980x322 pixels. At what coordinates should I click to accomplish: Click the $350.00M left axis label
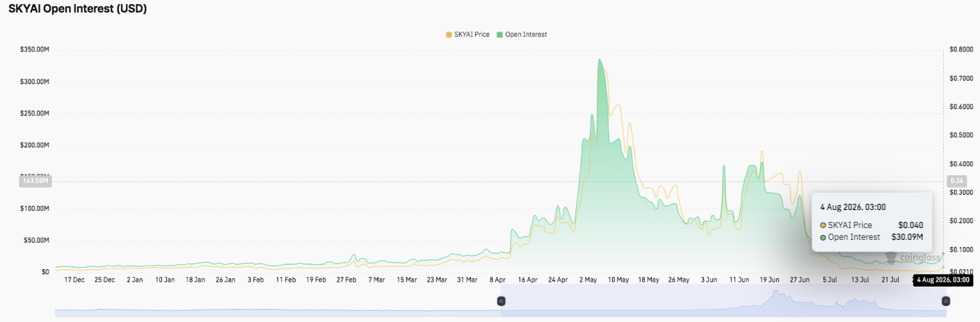click(35, 50)
